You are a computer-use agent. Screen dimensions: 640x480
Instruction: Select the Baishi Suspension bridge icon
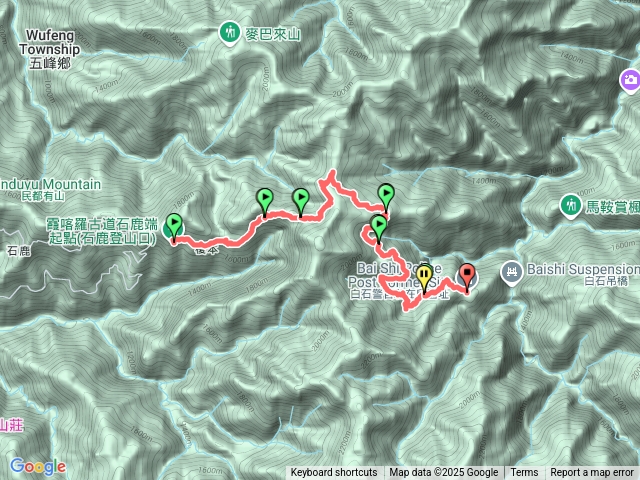pyautogui.click(x=511, y=271)
